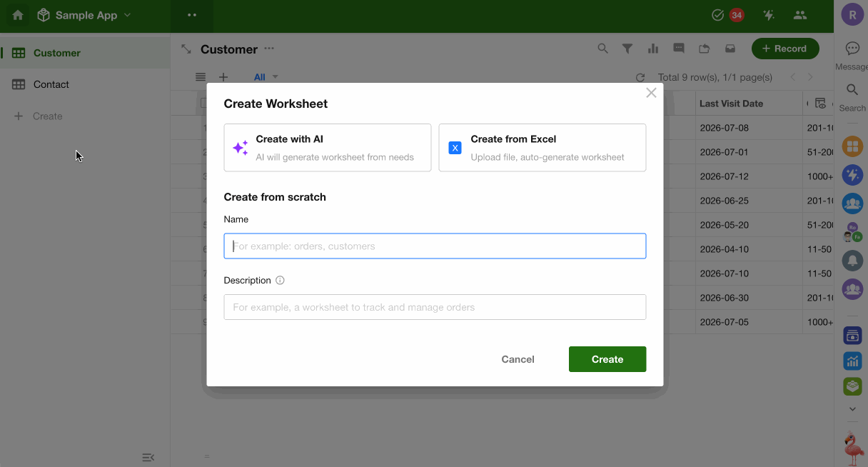This screenshot has width=868, height=467.
Task: Click the green Create button
Action: (607, 359)
